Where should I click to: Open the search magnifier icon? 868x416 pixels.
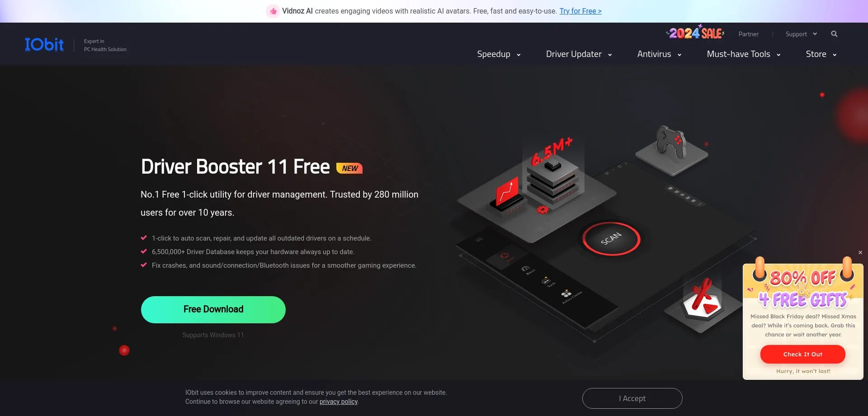click(x=834, y=34)
